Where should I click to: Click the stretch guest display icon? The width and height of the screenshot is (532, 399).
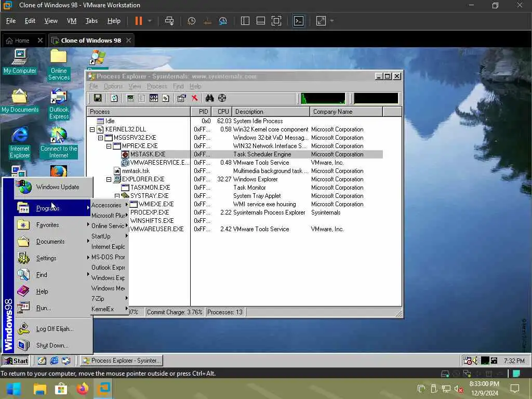coord(321,21)
